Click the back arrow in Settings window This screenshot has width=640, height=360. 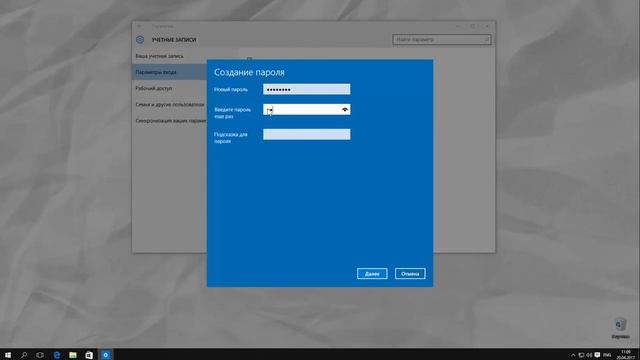pyautogui.click(x=140, y=26)
